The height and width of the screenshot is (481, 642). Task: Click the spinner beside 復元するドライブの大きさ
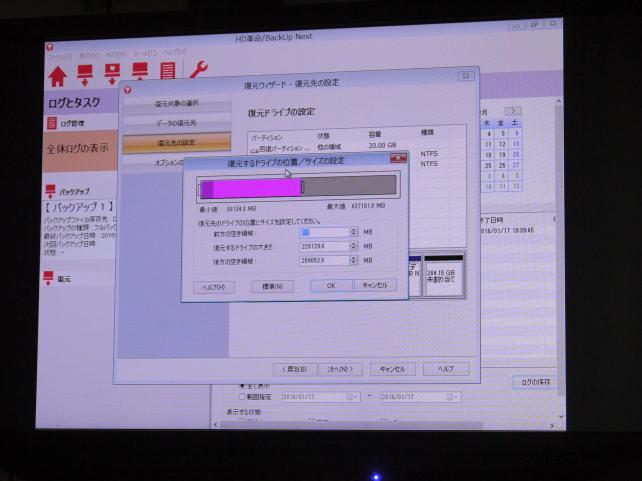coord(354,246)
